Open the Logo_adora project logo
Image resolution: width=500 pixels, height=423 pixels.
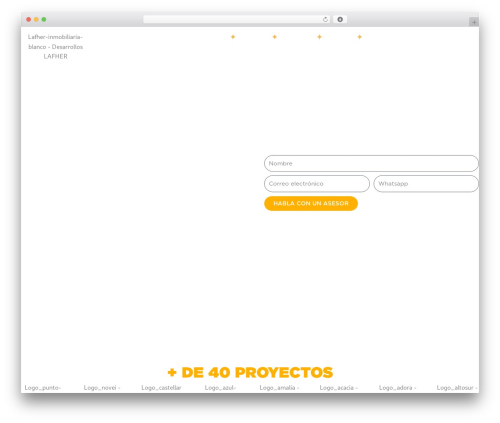[397, 388]
